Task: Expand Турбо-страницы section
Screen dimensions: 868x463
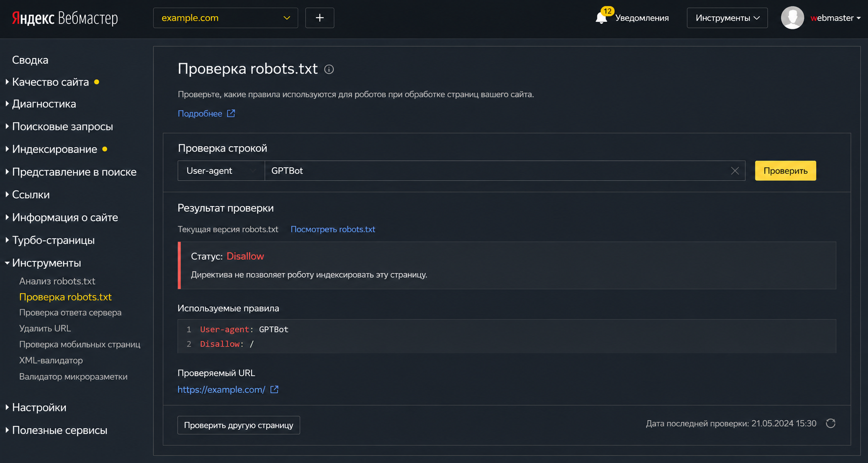Action: point(53,240)
